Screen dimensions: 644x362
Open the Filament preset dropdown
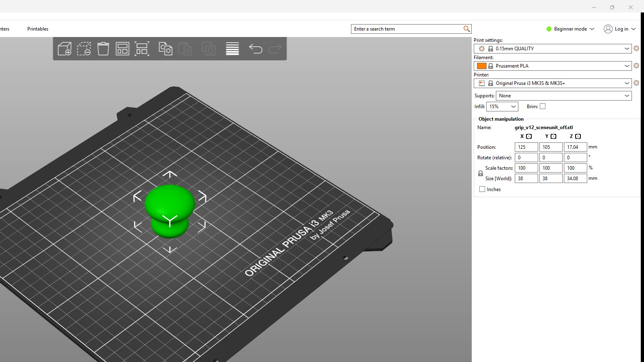pos(553,66)
